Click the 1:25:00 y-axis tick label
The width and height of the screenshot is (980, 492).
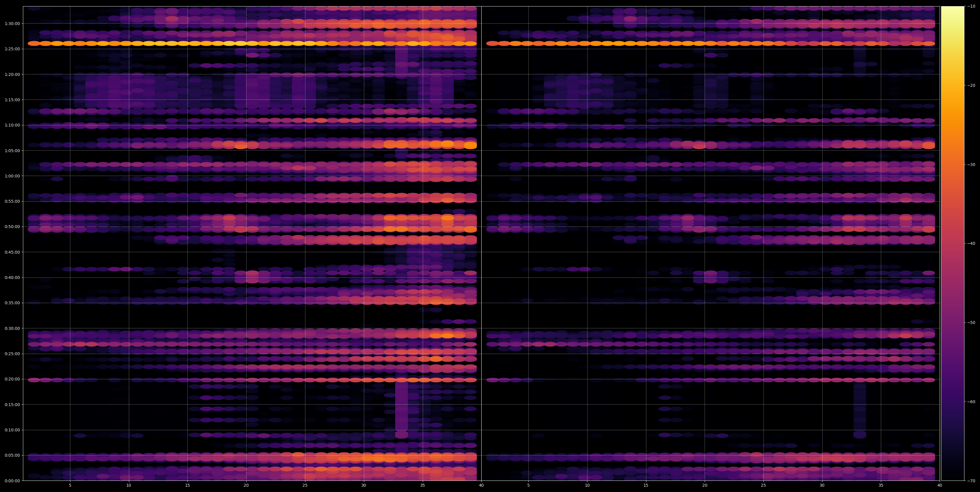pos(12,49)
